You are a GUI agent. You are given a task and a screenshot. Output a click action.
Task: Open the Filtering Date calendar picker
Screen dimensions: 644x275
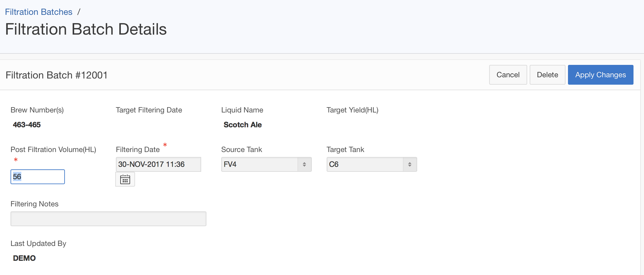pos(125,179)
